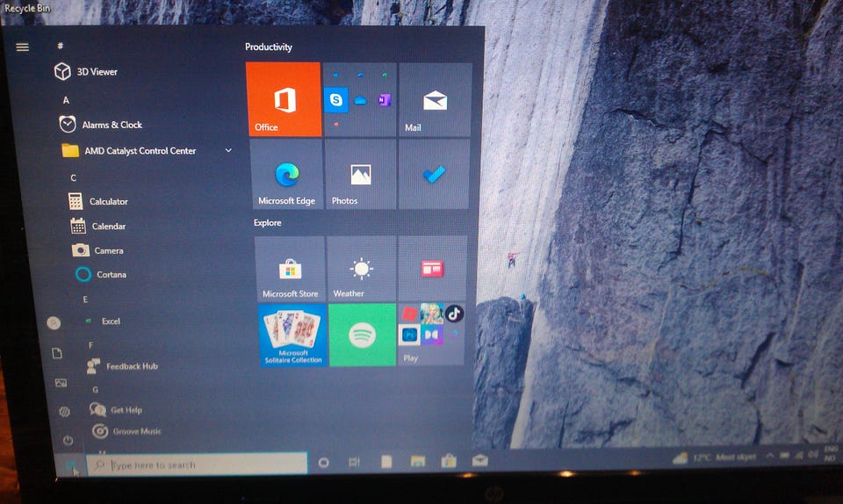
Task: Open the Office tile
Action: click(284, 99)
